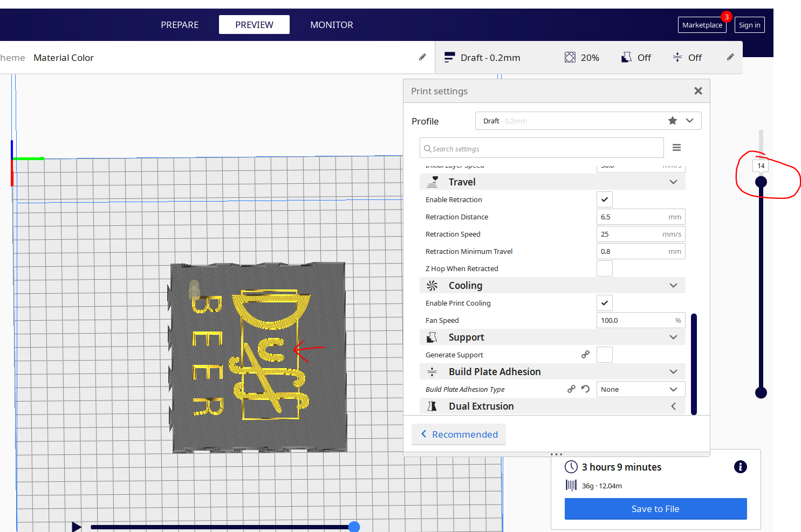801x532 pixels.
Task: Click the Dual Extrusion icon
Action: click(432, 406)
